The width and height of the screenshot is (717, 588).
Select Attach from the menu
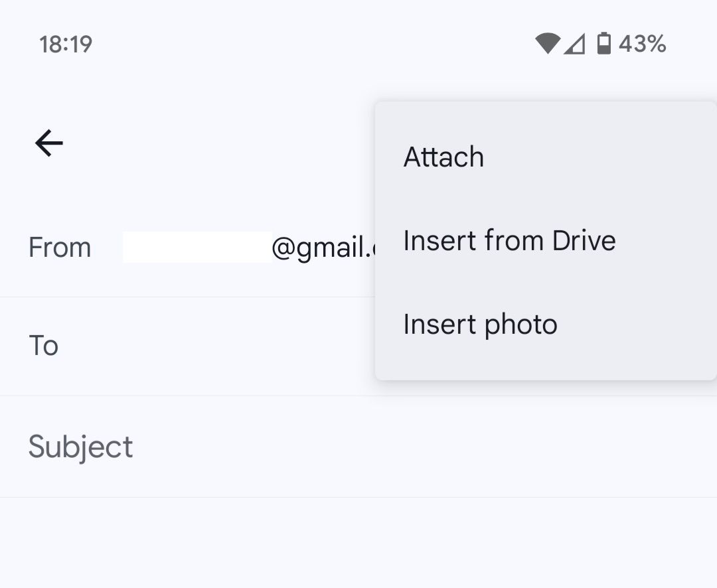pyautogui.click(x=443, y=157)
